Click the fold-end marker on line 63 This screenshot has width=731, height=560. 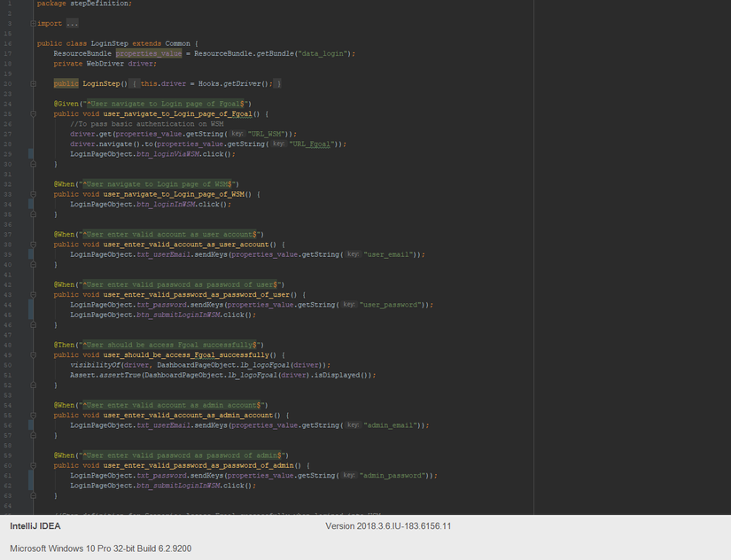click(x=33, y=495)
